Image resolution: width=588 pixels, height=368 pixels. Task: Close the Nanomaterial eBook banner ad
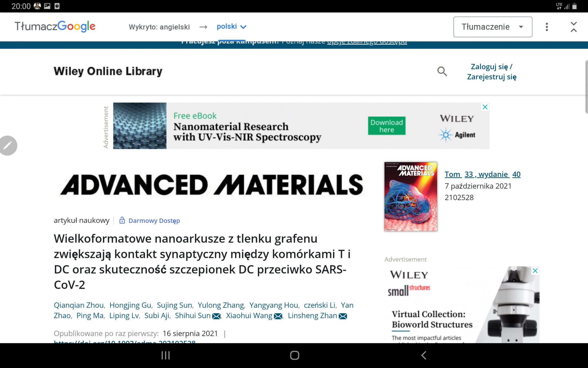[x=485, y=107]
